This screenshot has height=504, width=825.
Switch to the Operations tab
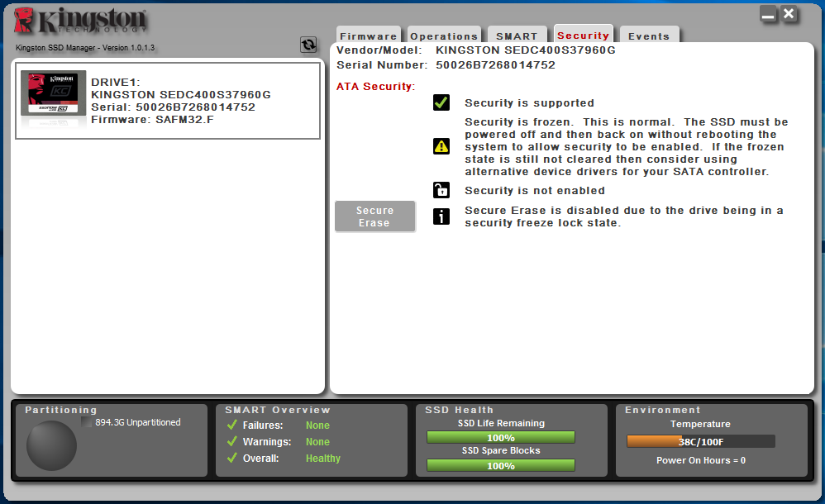tap(444, 36)
